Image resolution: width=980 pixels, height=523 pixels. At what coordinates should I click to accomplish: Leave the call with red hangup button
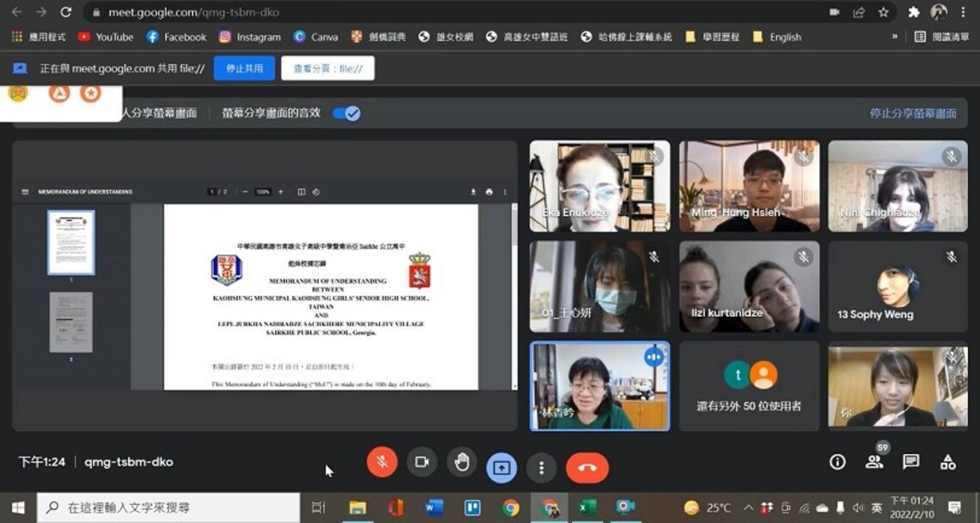587,467
